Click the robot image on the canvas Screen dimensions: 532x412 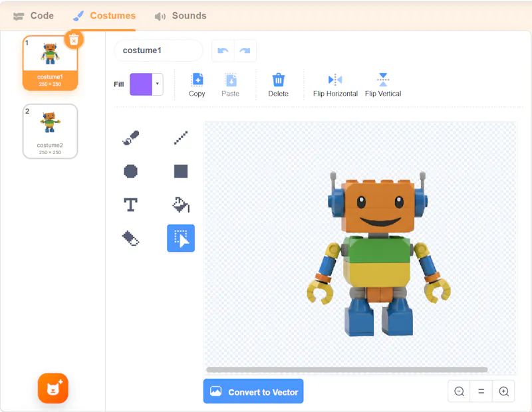click(378, 255)
